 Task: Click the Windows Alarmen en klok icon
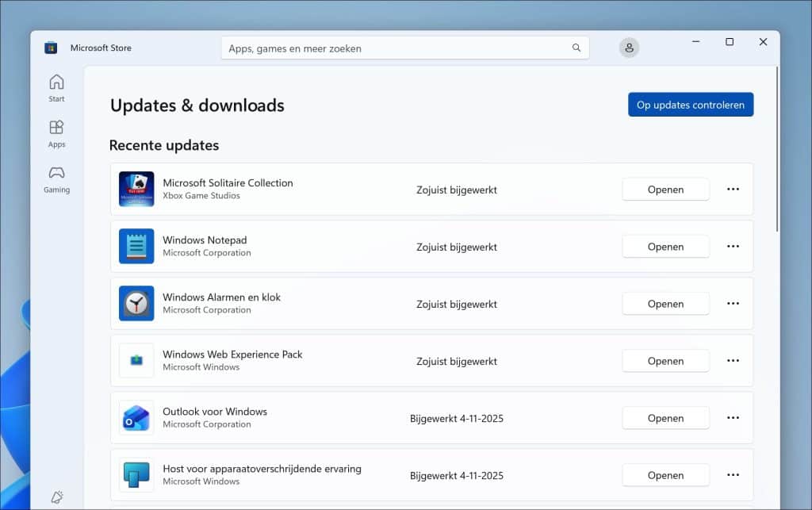(136, 304)
